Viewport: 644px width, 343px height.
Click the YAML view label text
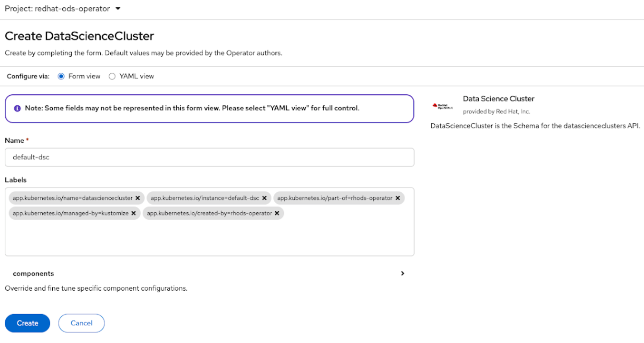tap(137, 76)
